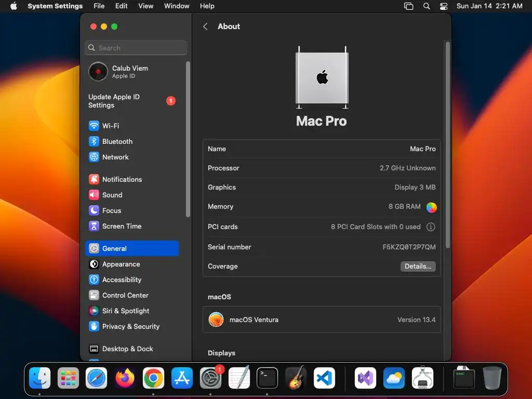This screenshot has height=399, width=532.
Task: Open Visual Studio from the Dock
Action: coord(365,378)
